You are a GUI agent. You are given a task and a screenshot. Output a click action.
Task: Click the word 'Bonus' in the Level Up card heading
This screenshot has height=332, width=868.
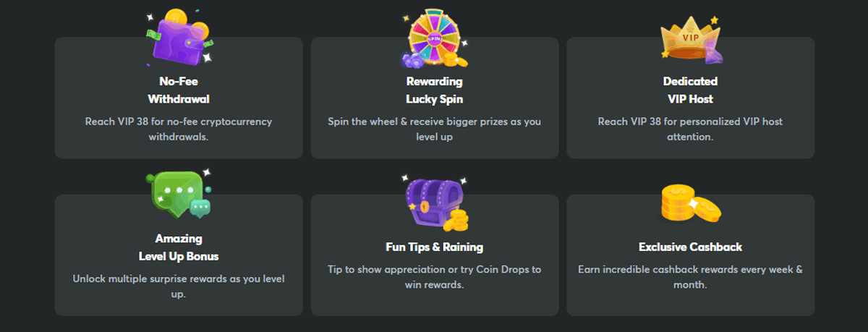[202, 256]
